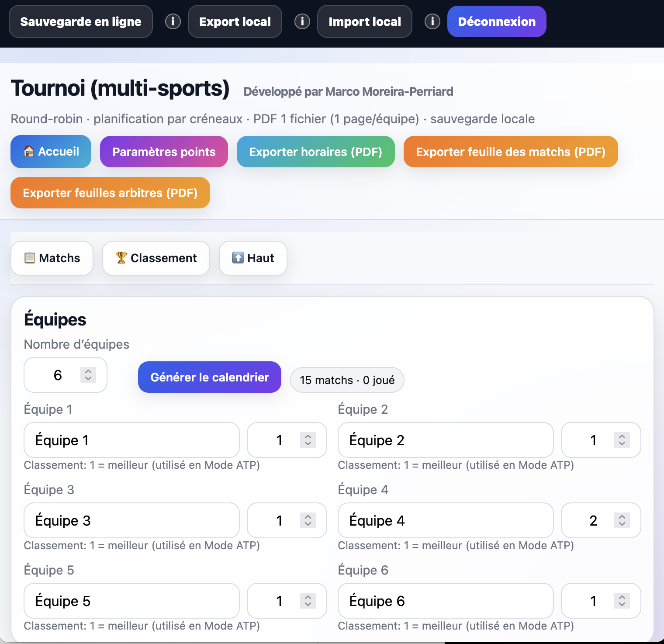664x644 pixels.
Task: Open Exporter feuilles arbitres (PDF)
Action: coord(110,193)
